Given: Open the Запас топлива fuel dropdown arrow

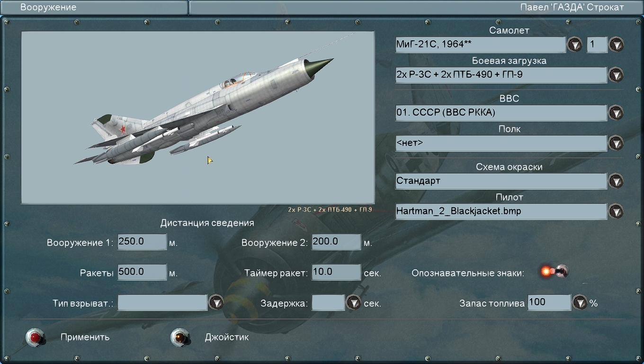Looking at the screenshot, I should tap(580, 302).
